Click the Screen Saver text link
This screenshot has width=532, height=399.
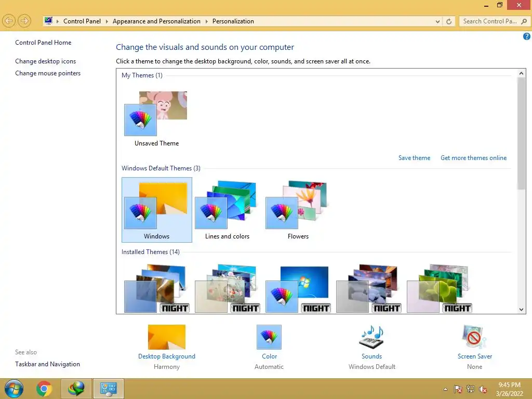[x=475, y=356]
